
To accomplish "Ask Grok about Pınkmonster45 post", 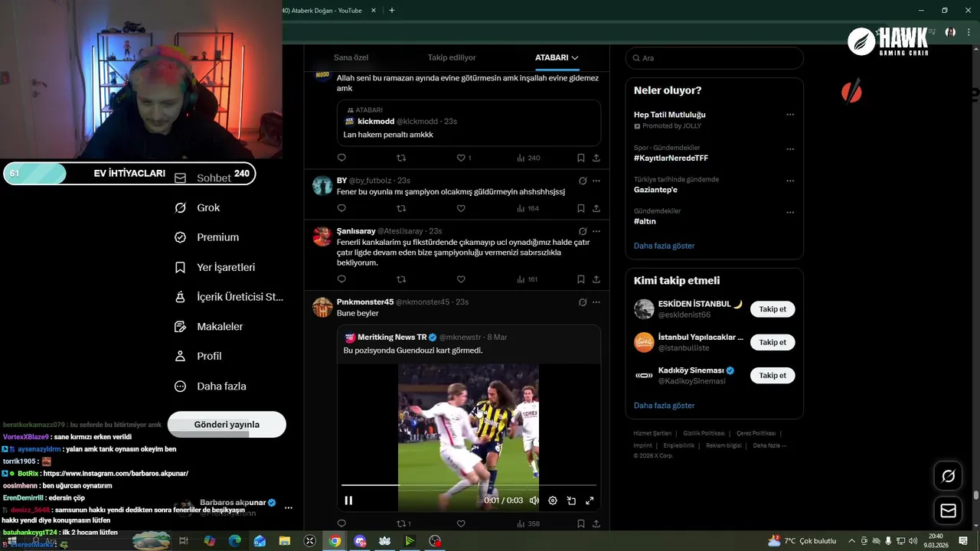I will point(583,302).
